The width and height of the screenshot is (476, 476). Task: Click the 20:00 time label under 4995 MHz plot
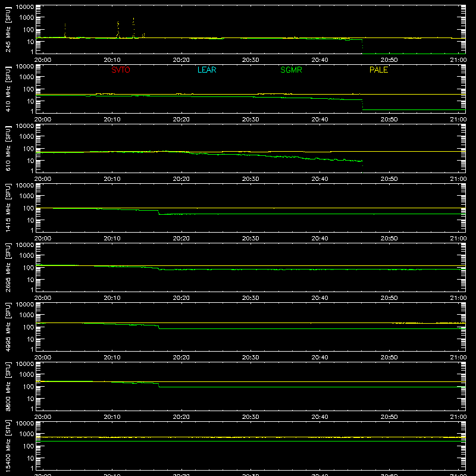42,358
